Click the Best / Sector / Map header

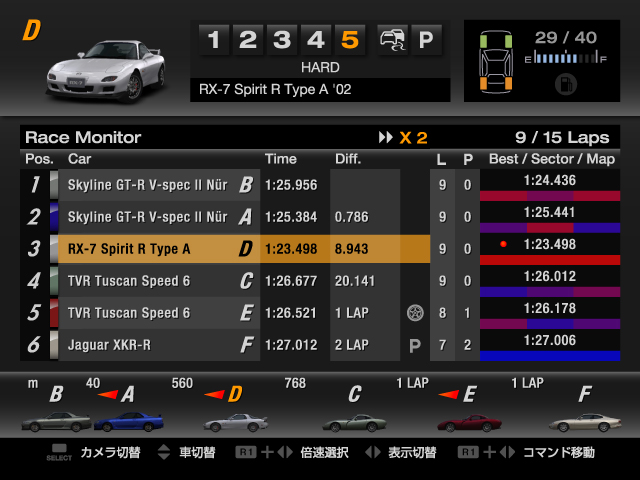(551, 159)
